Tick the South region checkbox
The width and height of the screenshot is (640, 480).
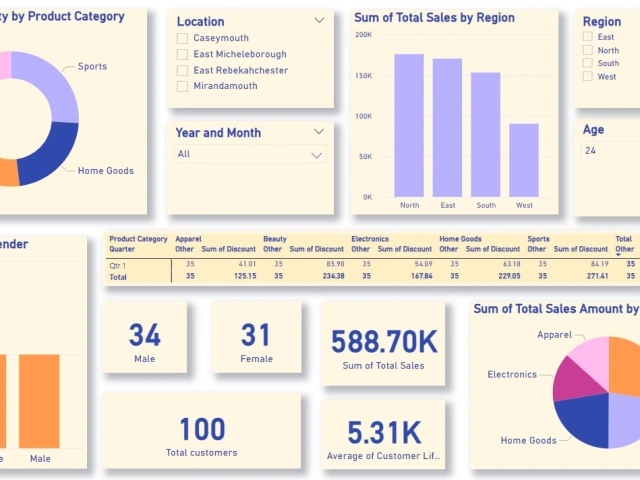click(x=588, y=63)
